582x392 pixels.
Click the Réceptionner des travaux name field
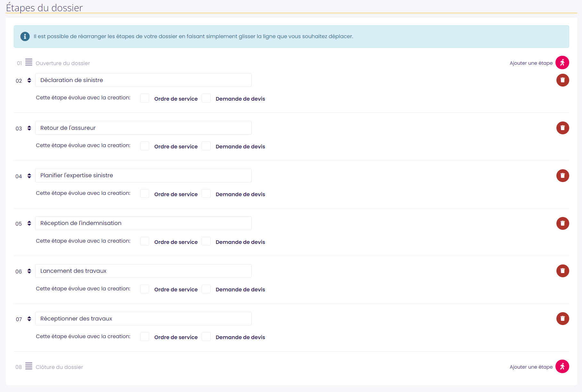143,319
